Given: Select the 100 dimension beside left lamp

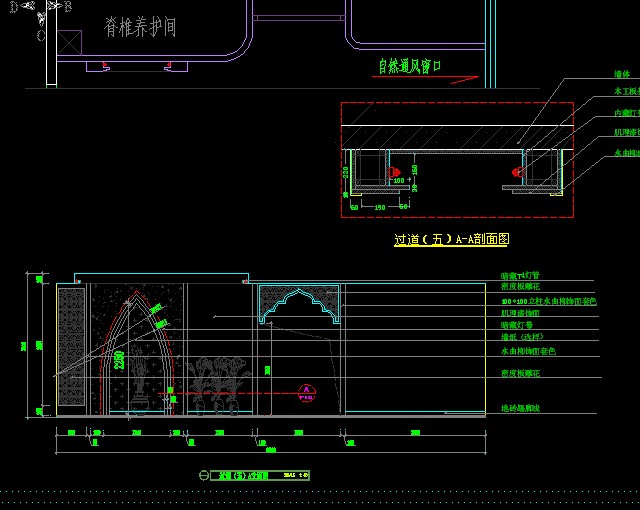Looking at the screenshot, I should tap(398, 180).
